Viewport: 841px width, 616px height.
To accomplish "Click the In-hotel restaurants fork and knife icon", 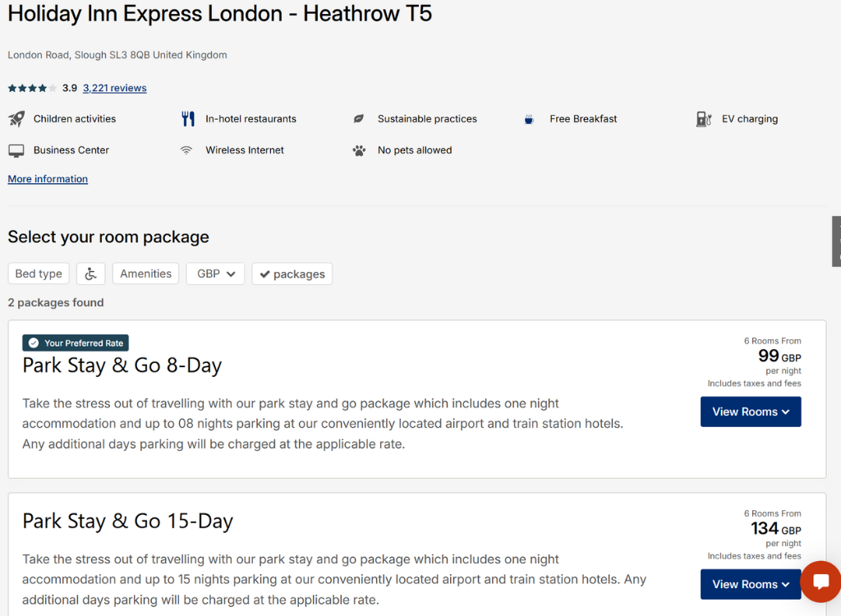I will click(x=188, y=119).
